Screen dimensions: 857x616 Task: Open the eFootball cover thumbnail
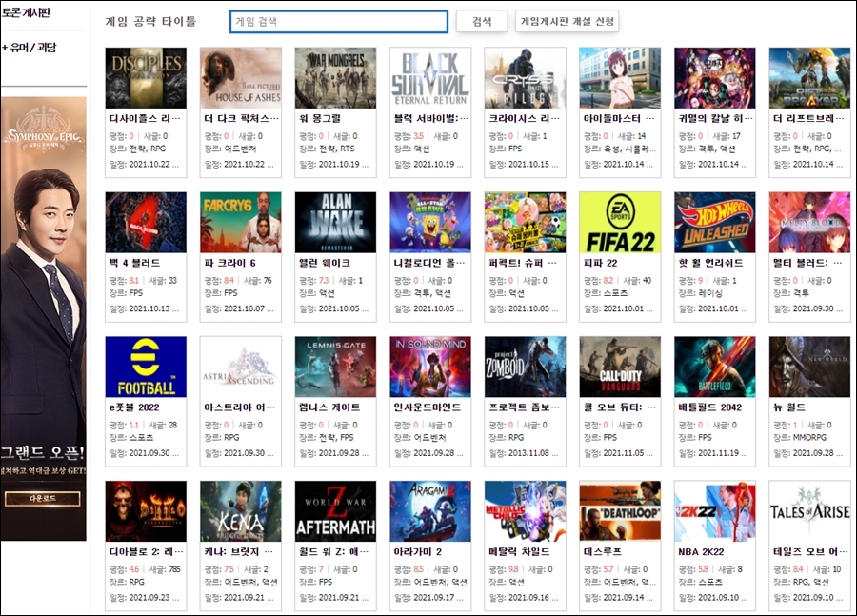tap(146, 367)
